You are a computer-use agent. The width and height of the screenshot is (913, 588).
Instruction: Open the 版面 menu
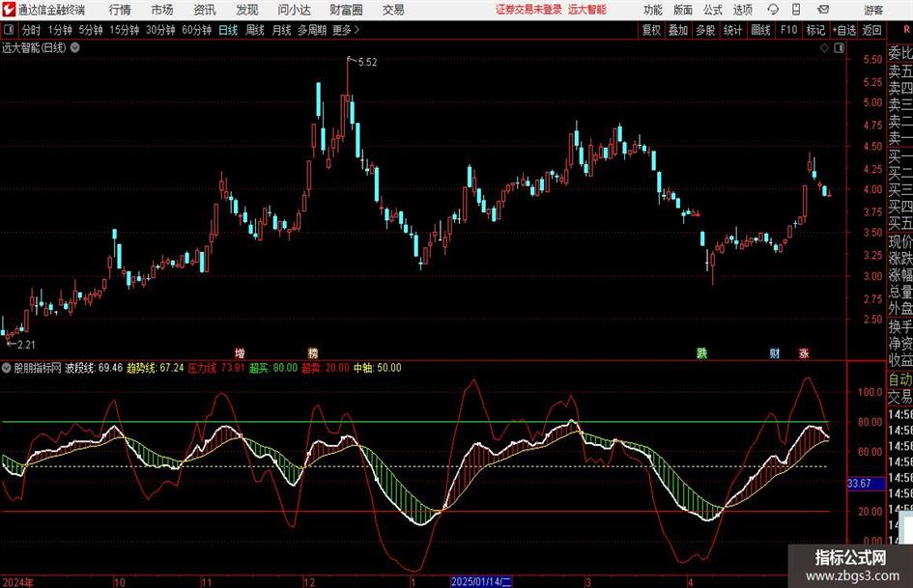pyautogui.click(x=682, y=10)
